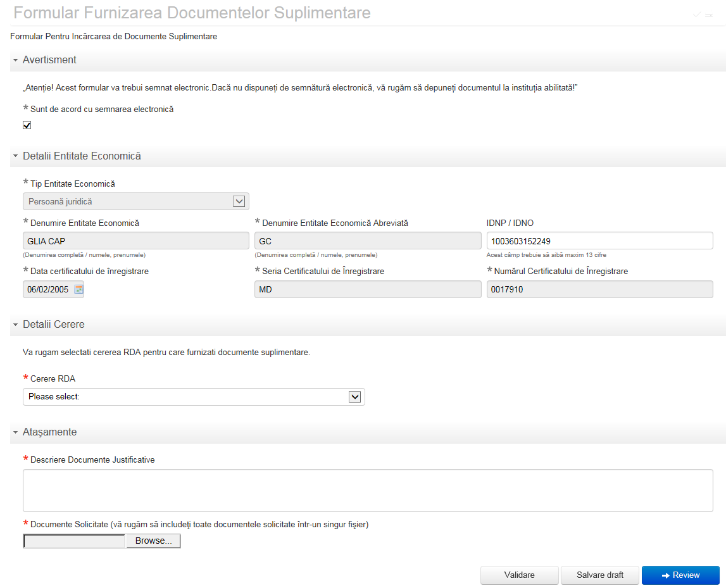This screenshot has width=726, height=588.
Task: Collapse the Detalii Entitate Economică section
Action: (16, 156)
